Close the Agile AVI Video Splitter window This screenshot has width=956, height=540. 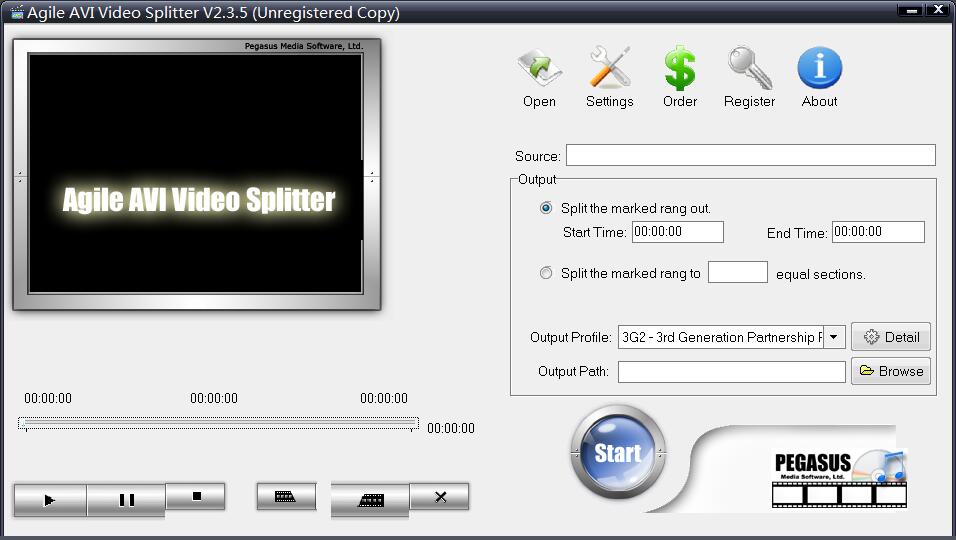(x=938, y=10)
